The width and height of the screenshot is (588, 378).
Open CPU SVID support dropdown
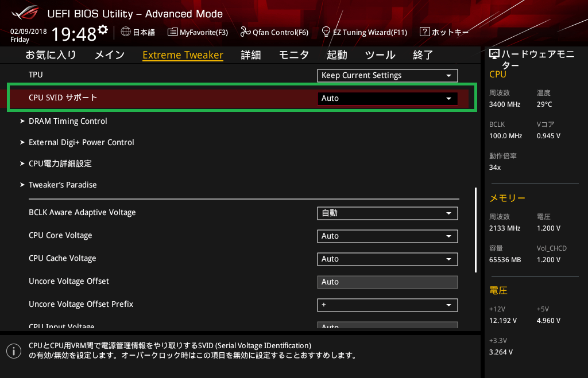tap(387, 98)
